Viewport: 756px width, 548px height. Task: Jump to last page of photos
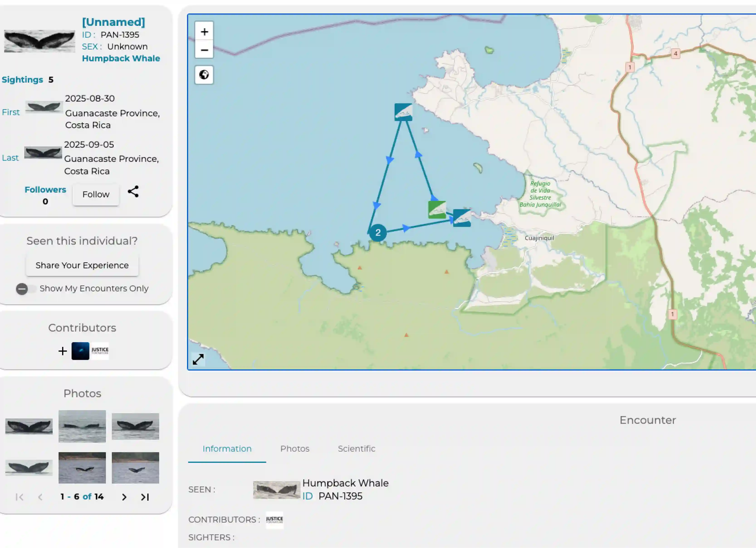(x=145, y=497)
